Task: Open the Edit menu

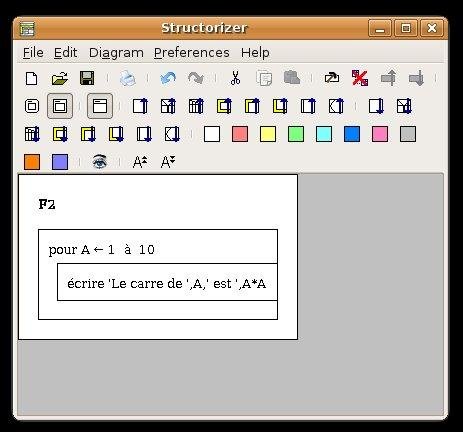Action: pos(65,53)
